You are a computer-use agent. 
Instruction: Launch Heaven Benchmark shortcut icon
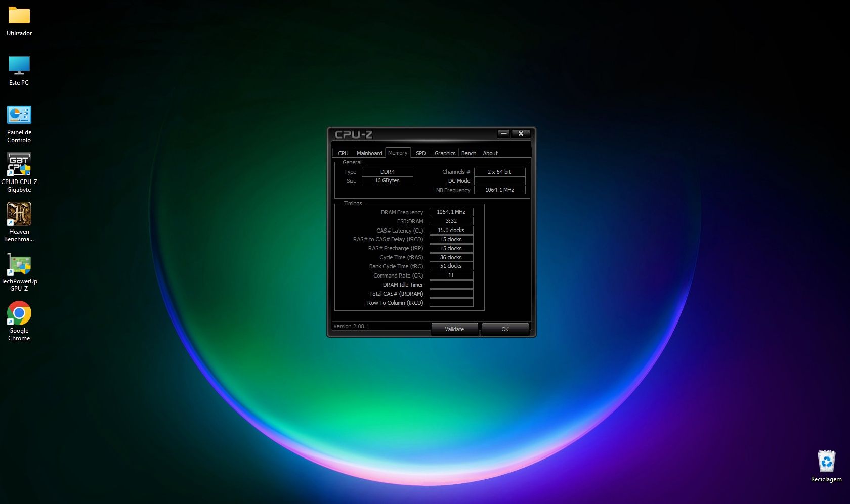click(x=19, y=214)
